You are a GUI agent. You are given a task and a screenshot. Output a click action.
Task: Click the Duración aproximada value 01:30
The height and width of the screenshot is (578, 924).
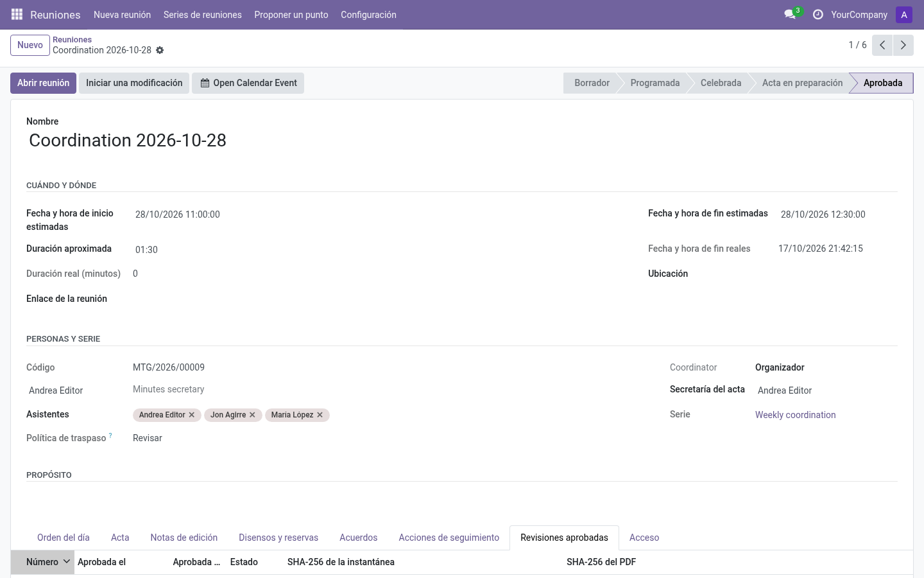pos(146,250)
